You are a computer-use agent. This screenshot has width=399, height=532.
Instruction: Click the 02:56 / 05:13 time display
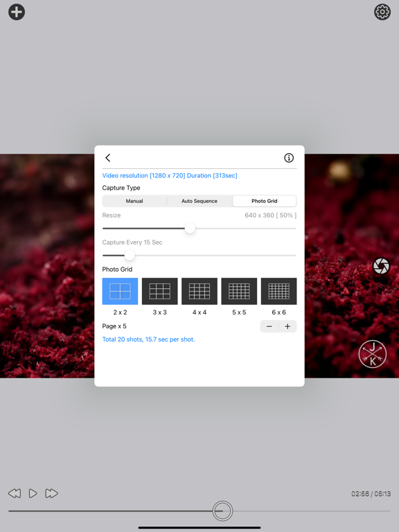click(x=371, y=494)
